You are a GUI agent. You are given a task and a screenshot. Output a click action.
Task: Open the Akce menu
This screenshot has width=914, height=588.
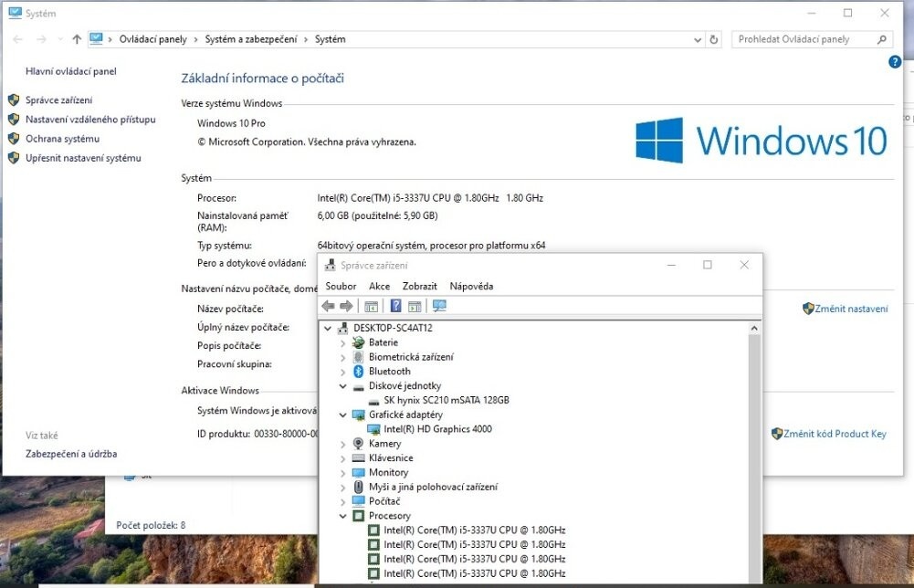click(380, 286)
